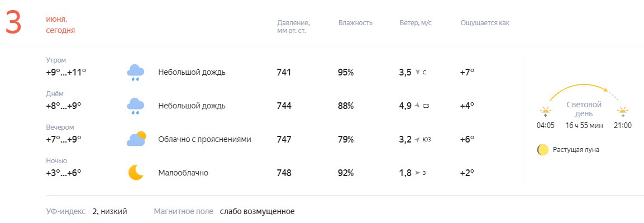
Task: Click the 'Растущая луна' label
Action: point(576,150)
